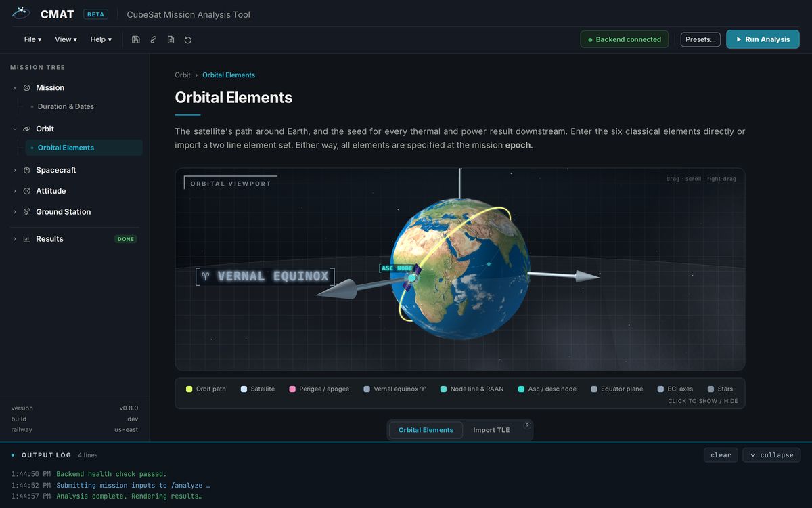Clear the output log
The width and height of the screenshot is (812, 508).
point(721,455)
